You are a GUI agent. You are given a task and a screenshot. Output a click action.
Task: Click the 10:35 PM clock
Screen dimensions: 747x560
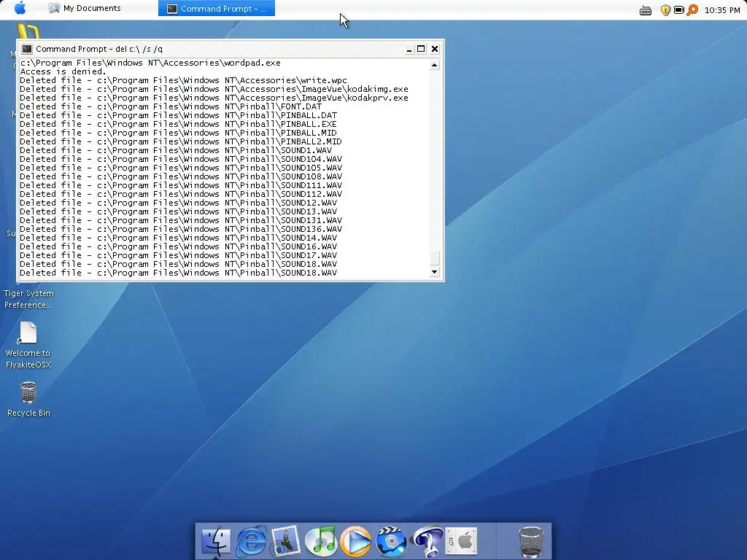[x=721, y=10]
